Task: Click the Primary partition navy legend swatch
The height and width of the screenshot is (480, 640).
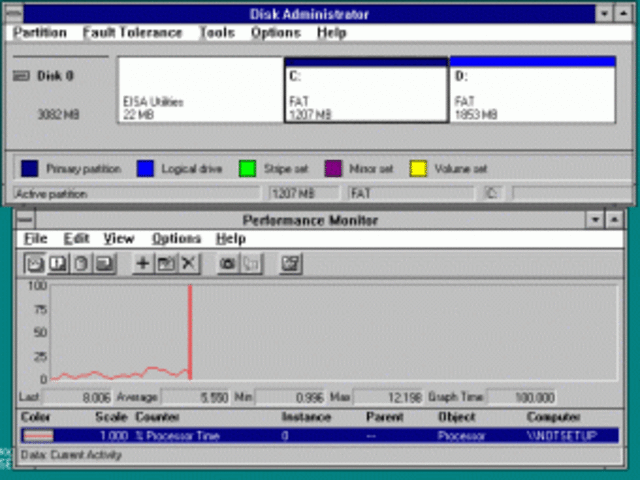Action: point(29,169)
